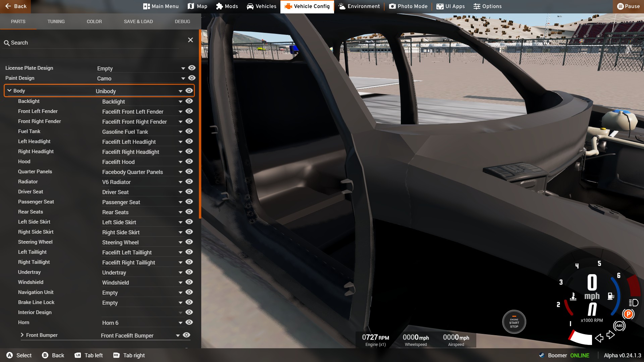Open the Mods menu
The image size is (644, 362).
227,6
